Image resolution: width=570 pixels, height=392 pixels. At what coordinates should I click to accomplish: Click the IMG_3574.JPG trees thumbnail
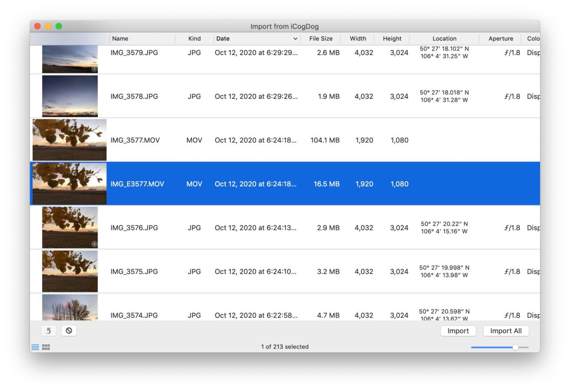click(70, 307)
